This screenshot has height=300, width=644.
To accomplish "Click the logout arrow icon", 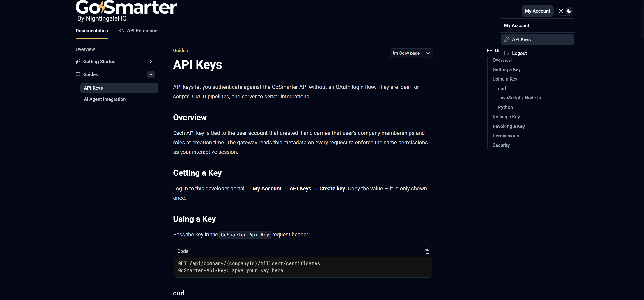I will tap(507, 53).
